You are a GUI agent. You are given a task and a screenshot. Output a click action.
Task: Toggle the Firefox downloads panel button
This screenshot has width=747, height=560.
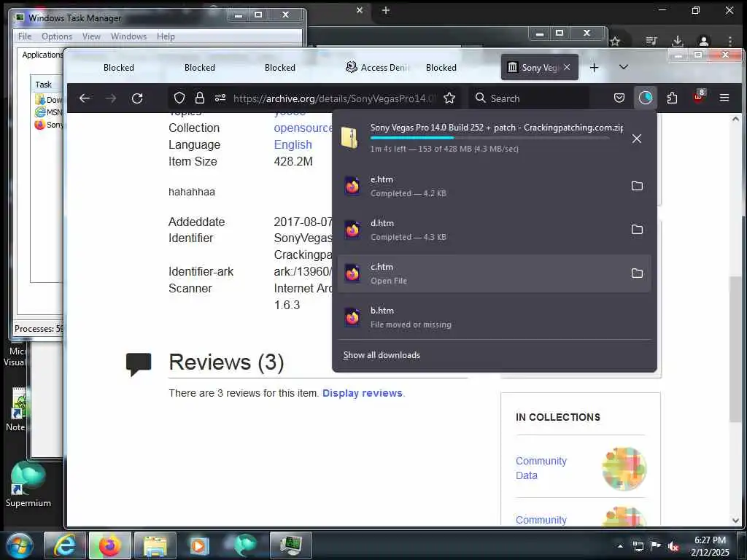point(646,98)
